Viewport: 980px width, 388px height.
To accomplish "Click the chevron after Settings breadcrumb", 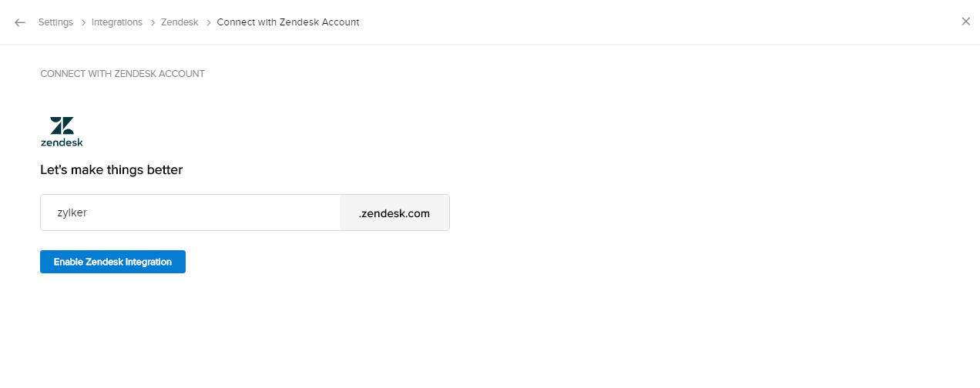I will [x=82, y=22].
